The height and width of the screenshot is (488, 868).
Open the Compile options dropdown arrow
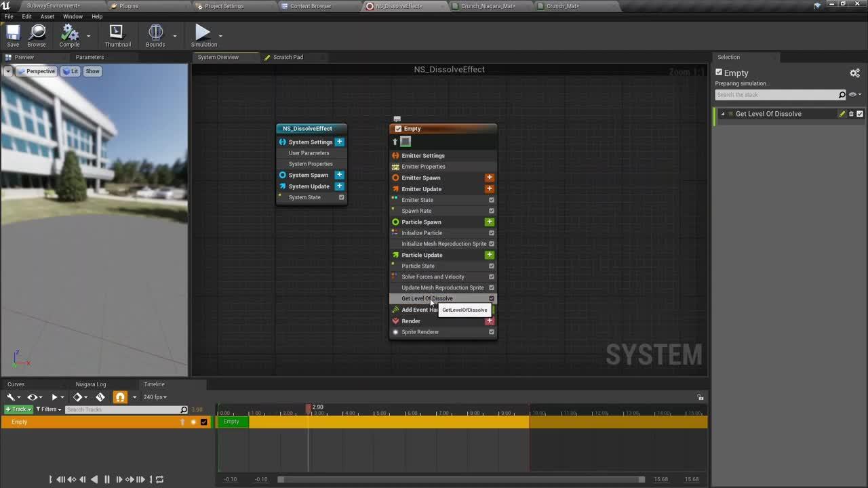[88, 36]
